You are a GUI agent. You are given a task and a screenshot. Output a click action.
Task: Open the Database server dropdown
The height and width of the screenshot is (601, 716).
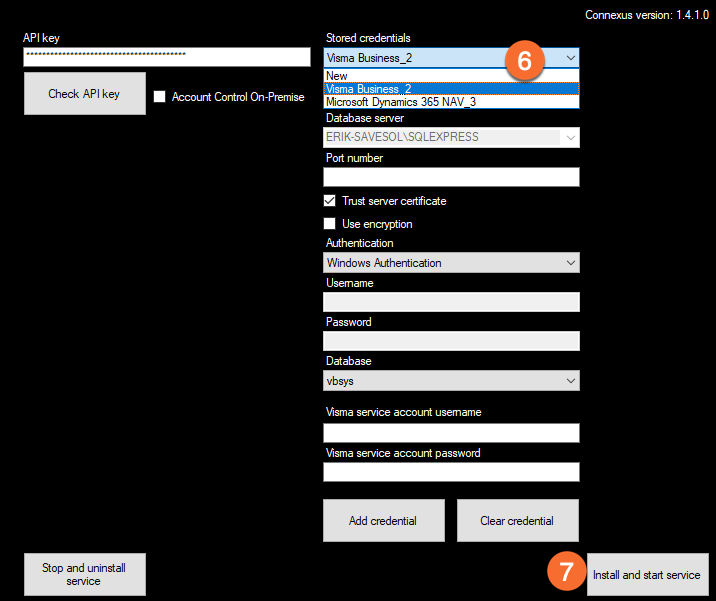tap(570, 137)
